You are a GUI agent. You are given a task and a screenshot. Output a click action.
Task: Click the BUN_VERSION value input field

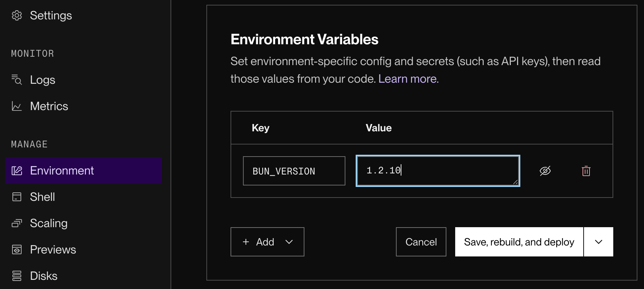point(438,171)
